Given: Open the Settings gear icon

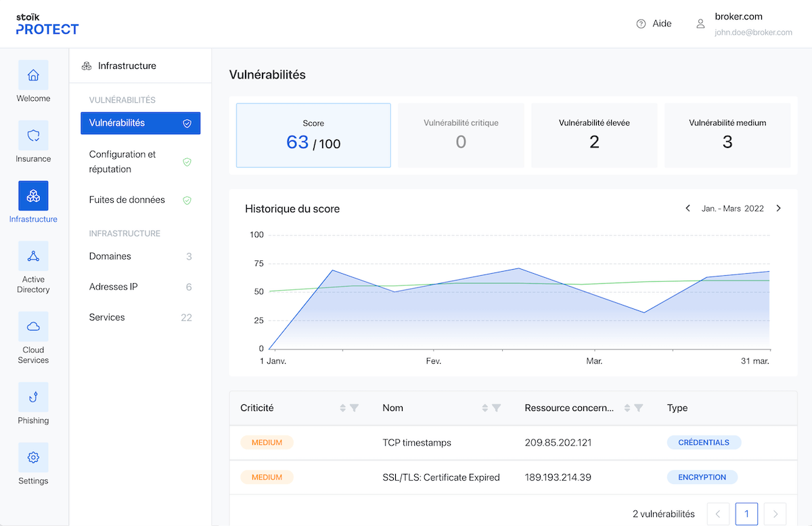Looking at the screenshot, I should coord(33,458).
